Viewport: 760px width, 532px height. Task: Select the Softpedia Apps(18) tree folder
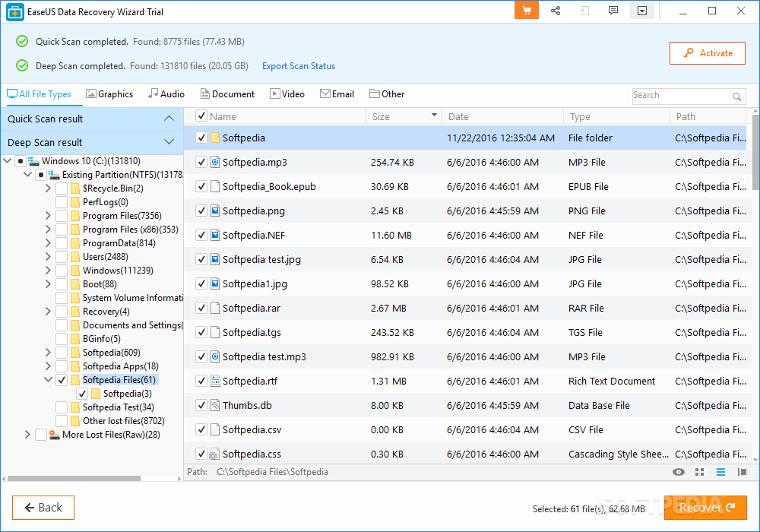(120, 366)
